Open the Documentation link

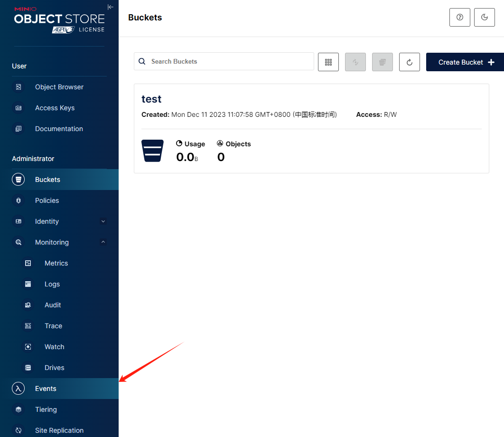click(59, 129)
